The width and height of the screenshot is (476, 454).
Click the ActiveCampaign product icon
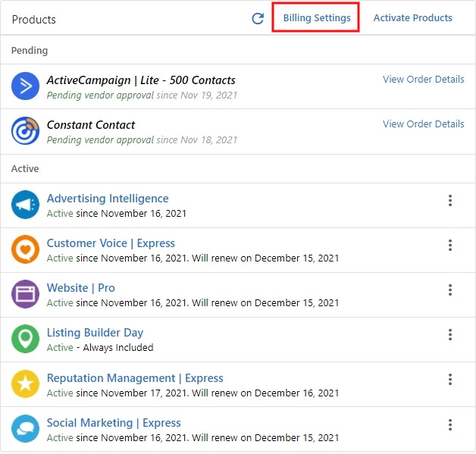[x=26, y=86]
